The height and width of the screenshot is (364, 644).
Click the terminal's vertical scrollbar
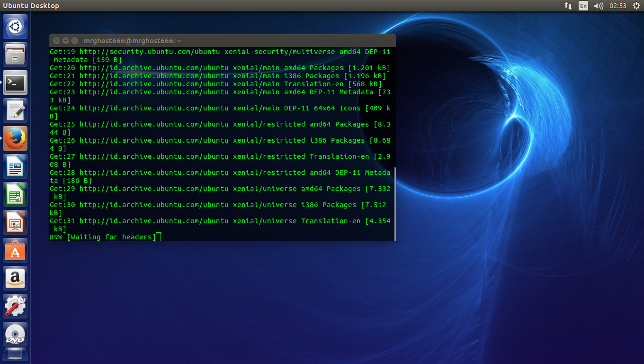point(394,204)
